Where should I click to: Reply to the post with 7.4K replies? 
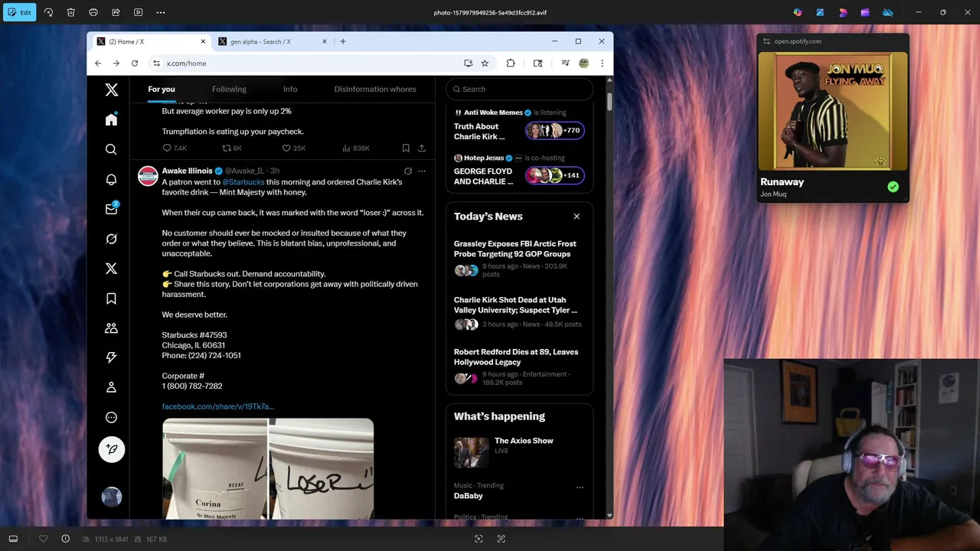coord(175,148)
